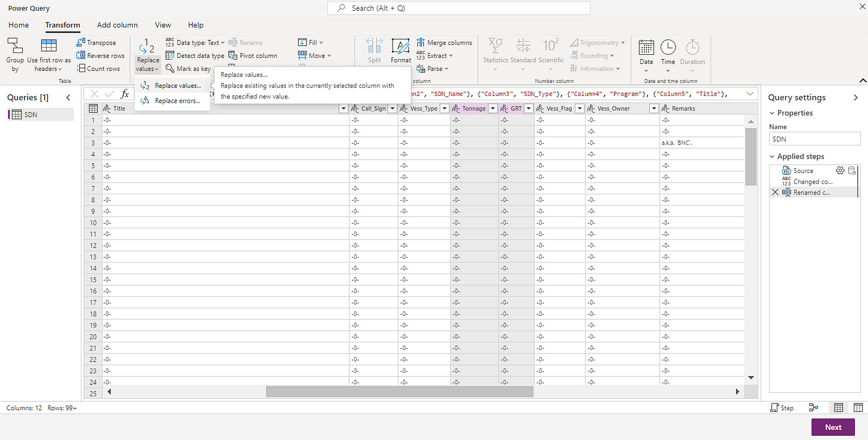Click the Pivot column tool
This screenshot has height=440, width=868.
(x=253, y=55)
